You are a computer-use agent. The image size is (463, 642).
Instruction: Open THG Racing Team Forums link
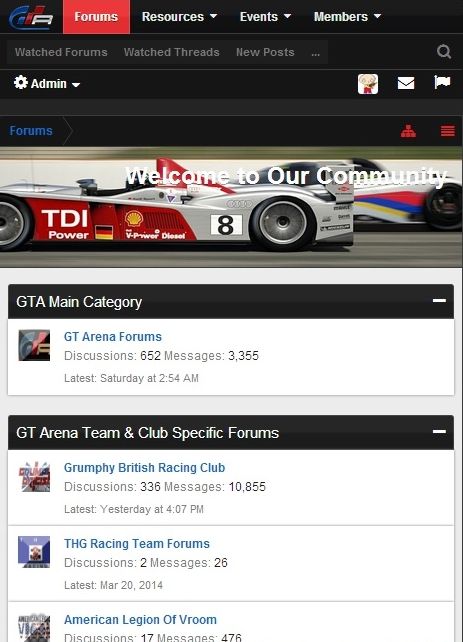pyautogui.click(x=137, y=543)
